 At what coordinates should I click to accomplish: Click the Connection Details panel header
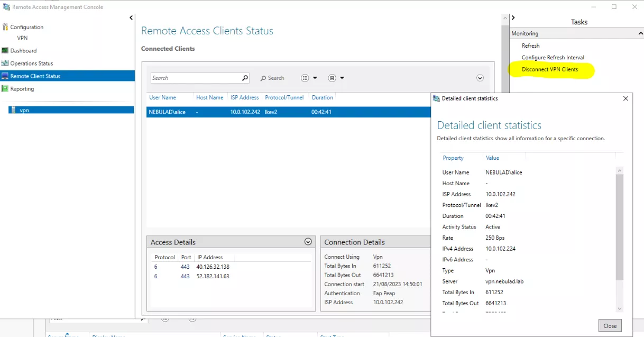376,242
